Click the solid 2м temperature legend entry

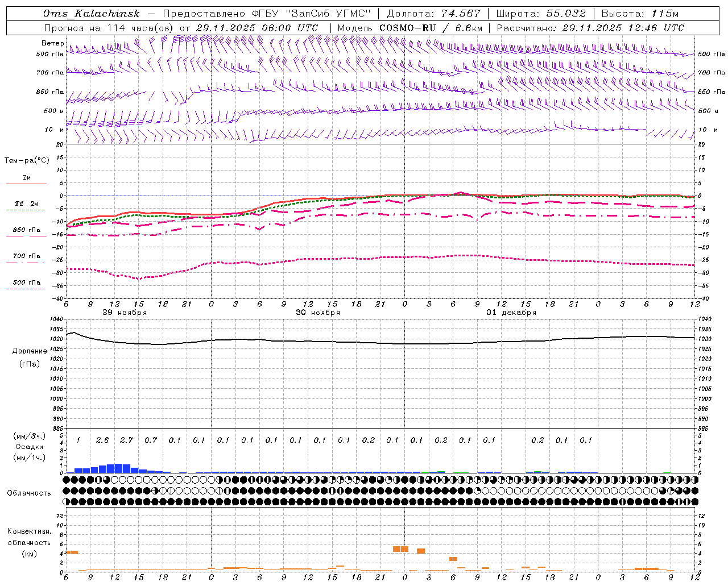coord(26,180)
